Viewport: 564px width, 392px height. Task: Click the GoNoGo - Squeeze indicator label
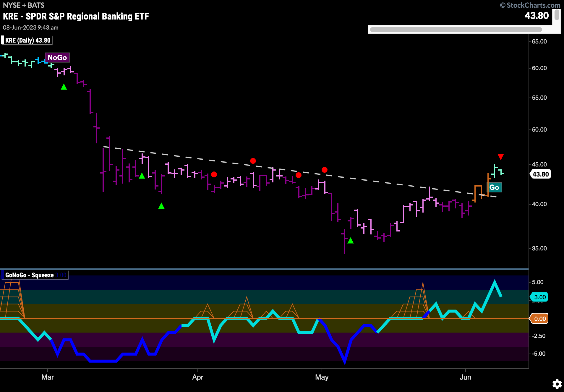coord(35,275)
